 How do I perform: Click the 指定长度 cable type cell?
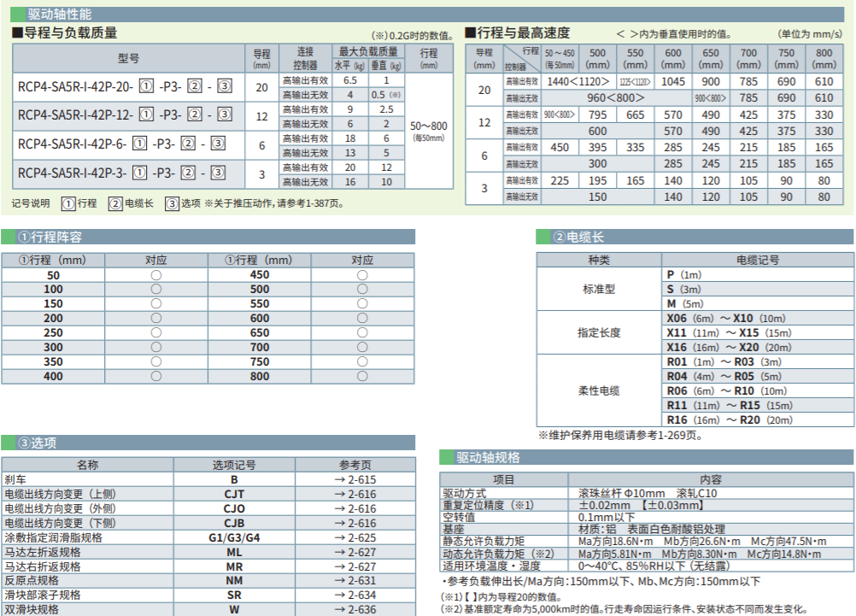coord(599,332)
